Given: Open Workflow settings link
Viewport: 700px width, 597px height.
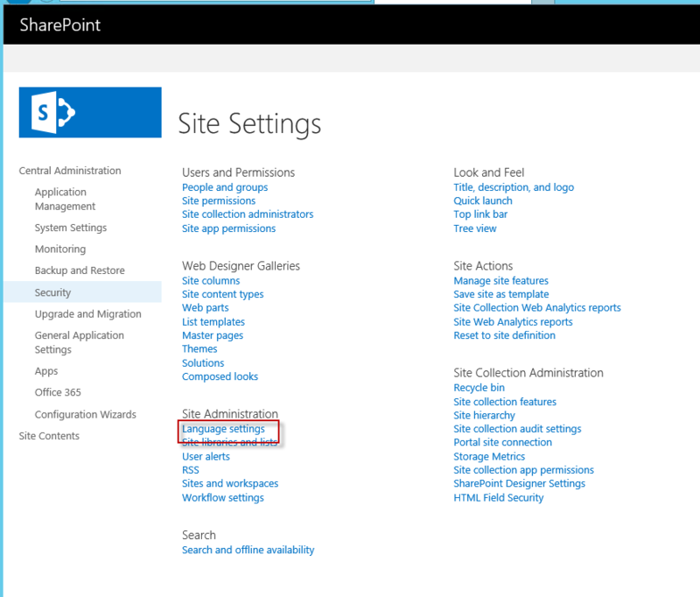Looking at the screenshot, I should click(223, 497).
